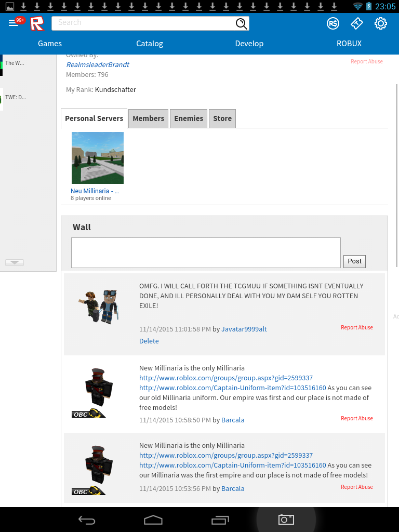399x532 pixels.
Task: Open group link in 10:53:56 post
Action: tap(226, 455)
